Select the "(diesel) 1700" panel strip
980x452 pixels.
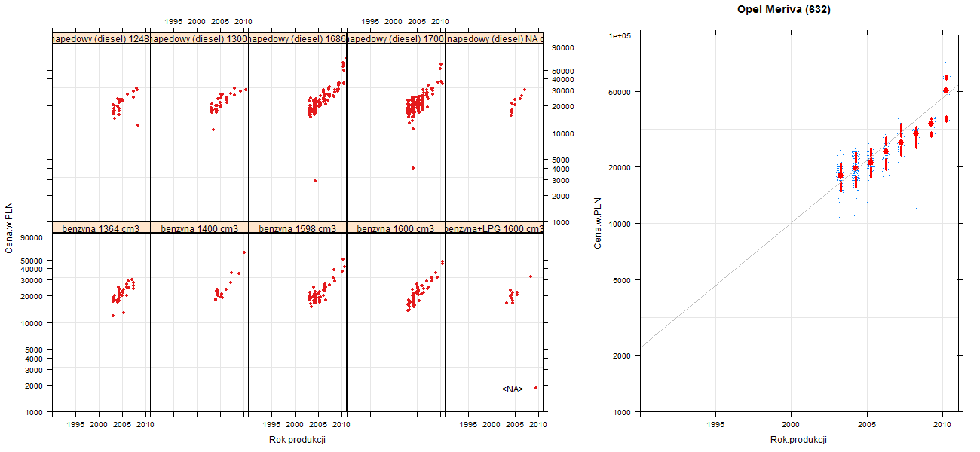point(395,38)
